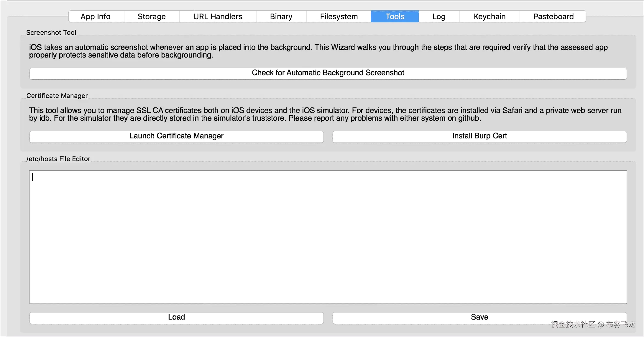This screenshot has width=644, height=337.
Task: Click the active Tools tab
Action: click(x=395, y=17)
